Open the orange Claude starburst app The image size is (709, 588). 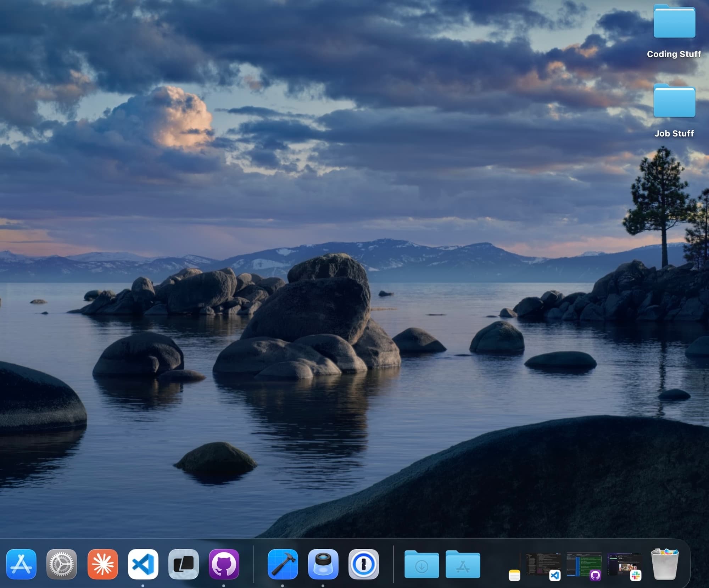pyautogui.click(x=102, y=564)
